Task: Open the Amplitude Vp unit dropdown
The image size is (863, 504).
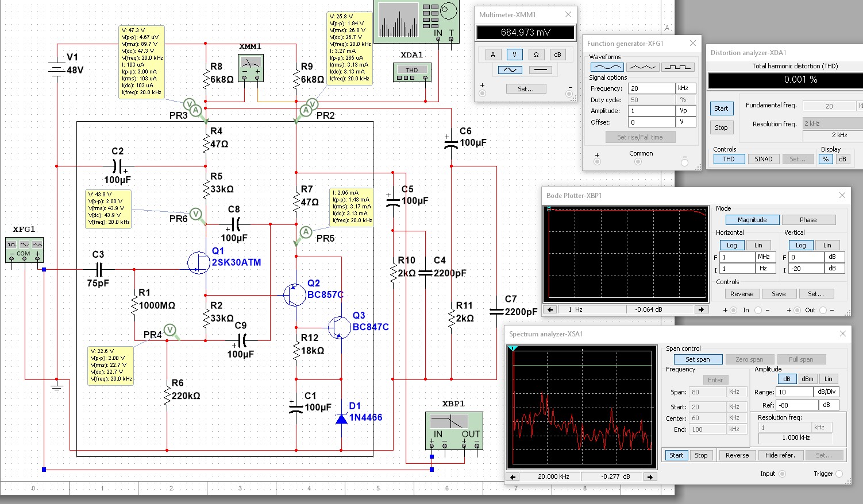Action: pyautogui.click(x=685, y=111)
